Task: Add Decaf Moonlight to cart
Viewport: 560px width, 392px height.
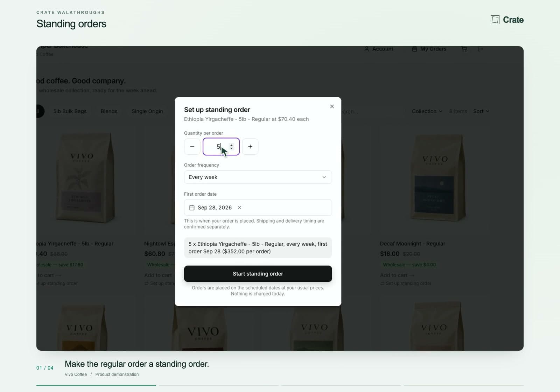Action: [397, 275]
